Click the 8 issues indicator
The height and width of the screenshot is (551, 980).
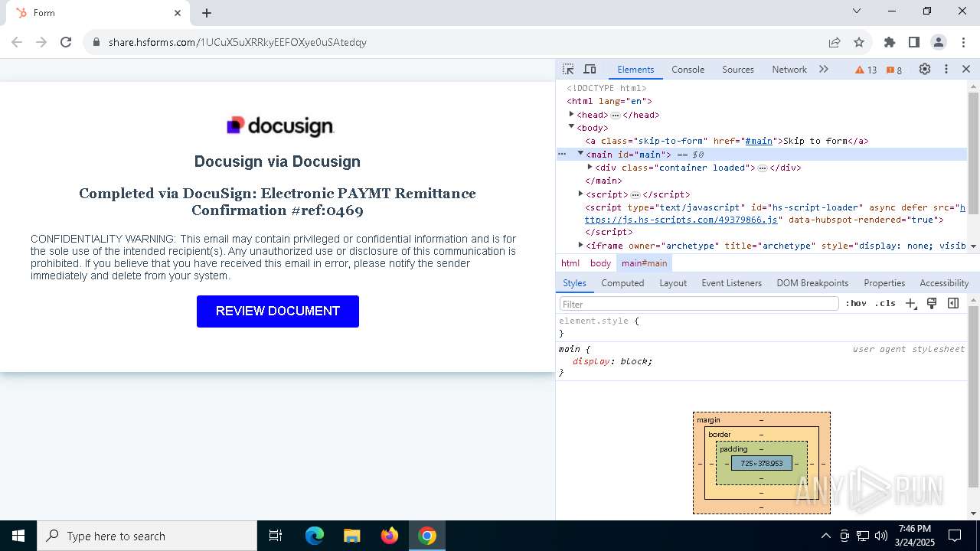(x=894, y=70)
